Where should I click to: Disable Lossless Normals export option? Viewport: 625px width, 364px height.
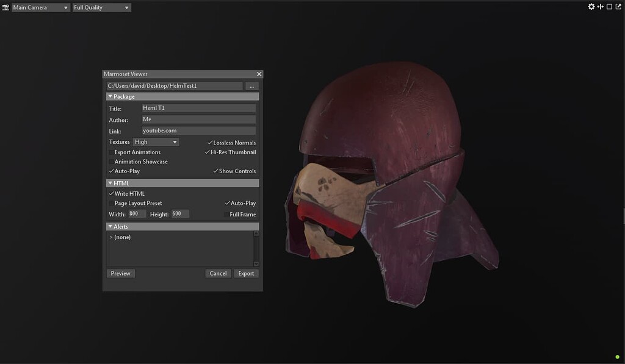[x=209, y=142]
